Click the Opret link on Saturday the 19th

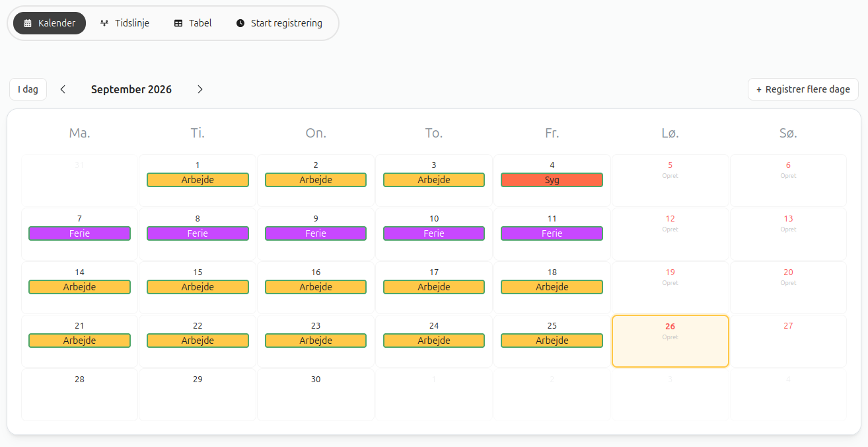click(x=670, y=283)
